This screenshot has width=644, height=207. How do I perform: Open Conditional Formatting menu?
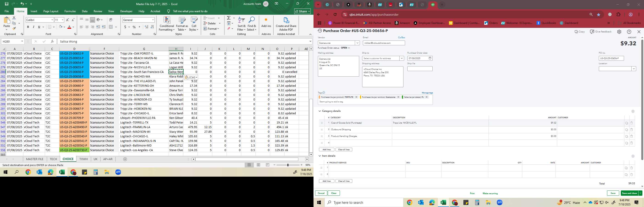[x=167, y=24]
